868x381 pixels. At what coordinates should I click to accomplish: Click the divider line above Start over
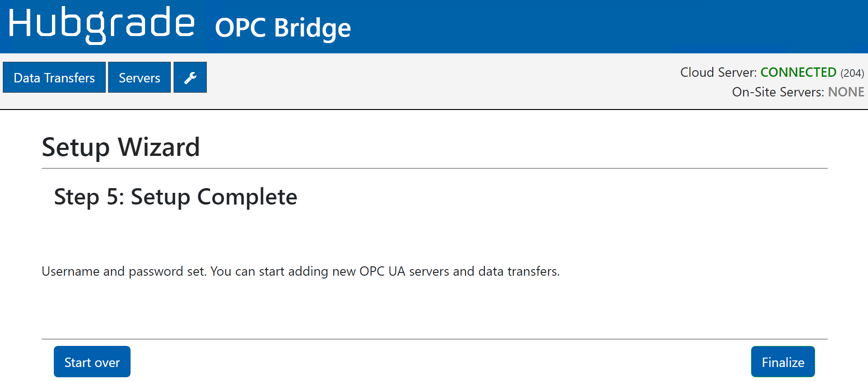434,339
